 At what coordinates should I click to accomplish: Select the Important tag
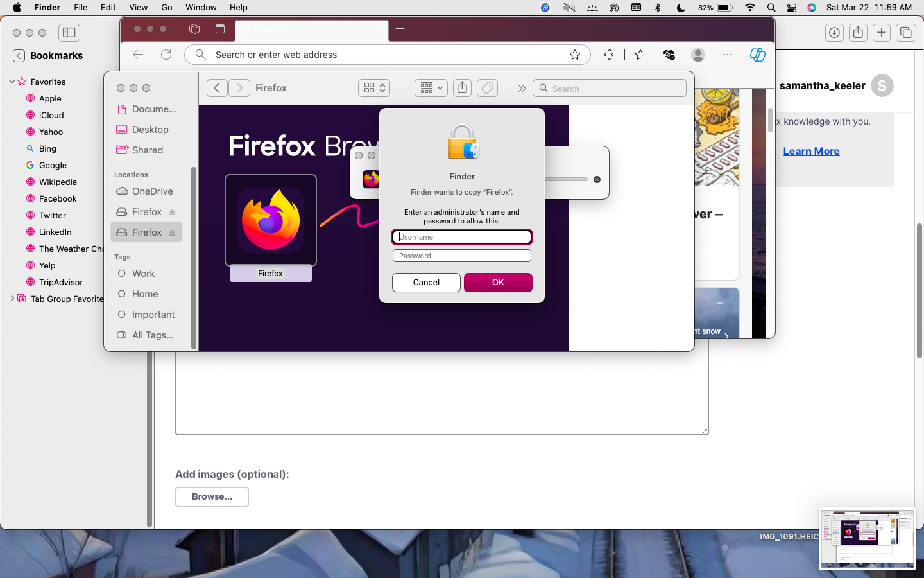click(146, 315)
